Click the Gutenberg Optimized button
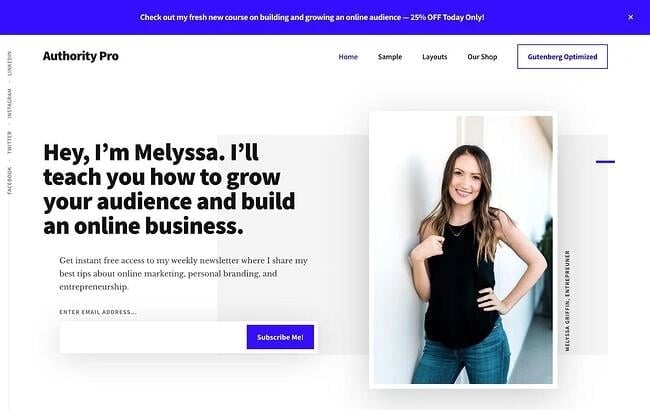 tap(562, 56)
